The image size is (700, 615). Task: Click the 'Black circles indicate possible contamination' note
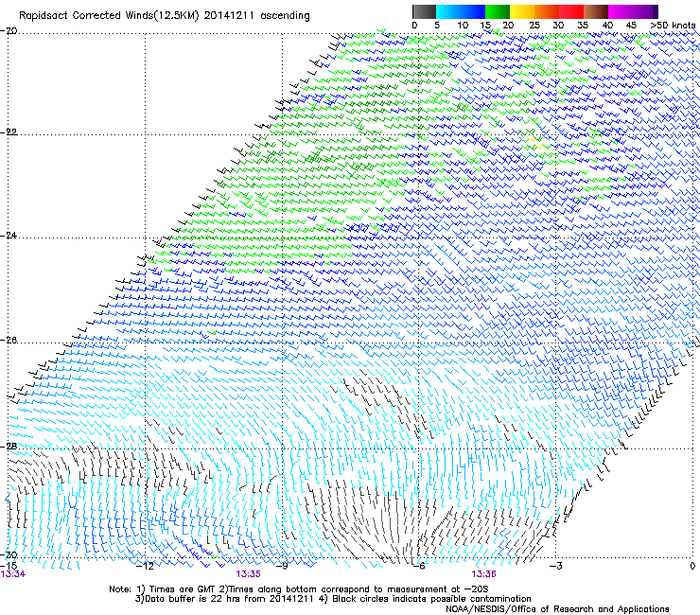(x=431, y=599)
